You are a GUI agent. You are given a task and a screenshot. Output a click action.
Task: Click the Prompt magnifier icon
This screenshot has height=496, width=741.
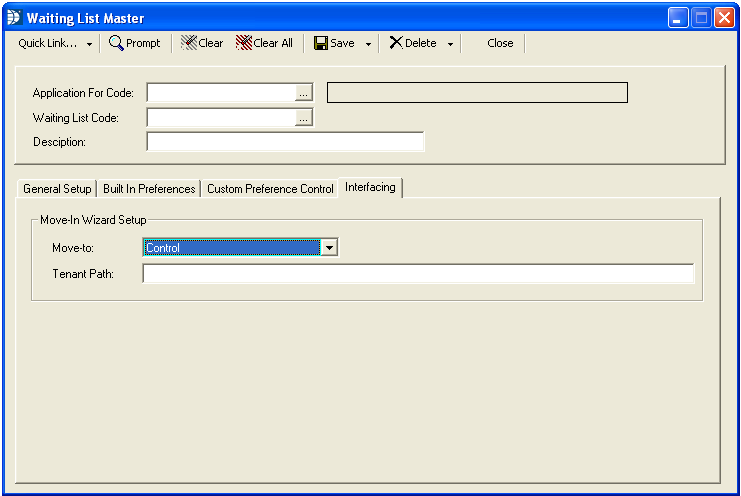[116, 43]
